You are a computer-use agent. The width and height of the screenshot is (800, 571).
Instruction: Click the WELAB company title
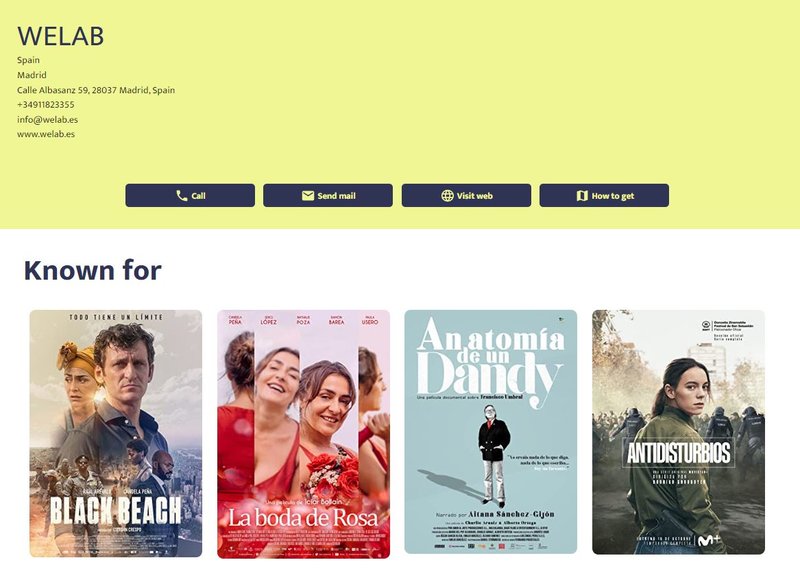coord(61,36)
